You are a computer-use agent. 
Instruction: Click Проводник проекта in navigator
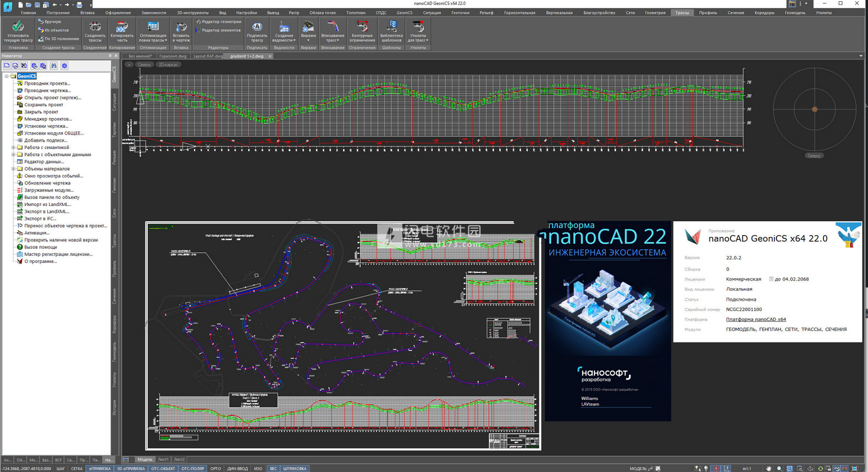[x=47, y=83]
